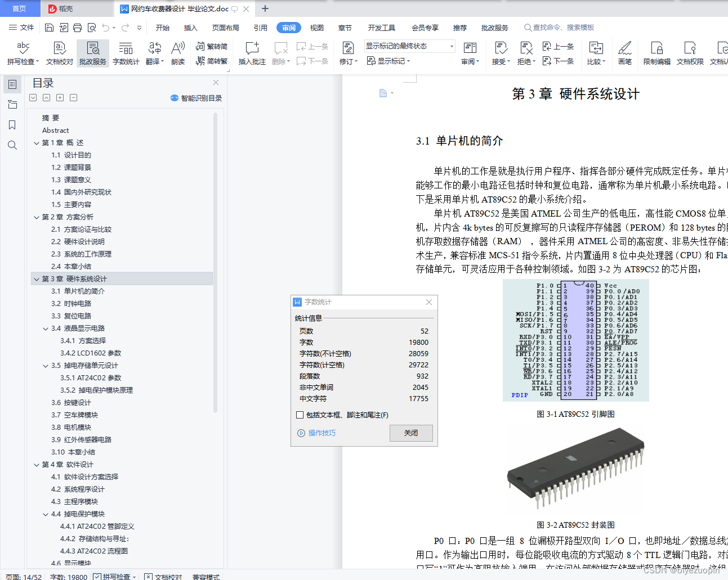Click the outline panel vertical scrollbar
The height and width of the screenshot is (580, 728).
(215, 263)
